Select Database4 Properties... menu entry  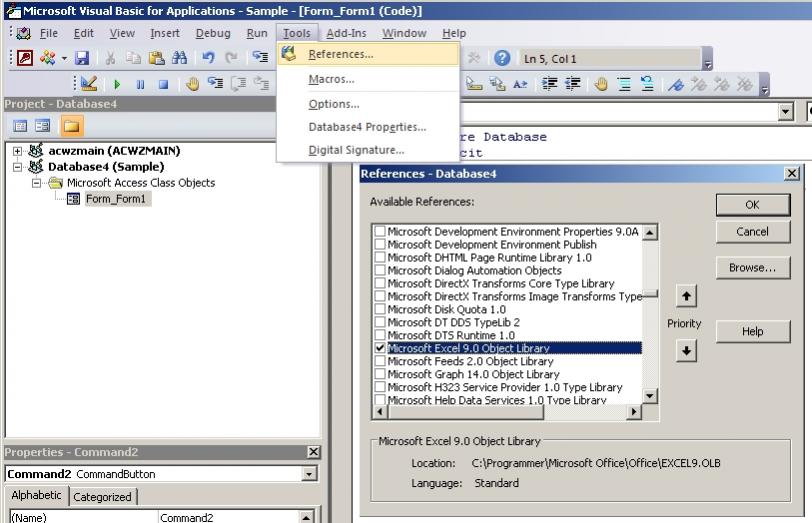coord(368,127)
